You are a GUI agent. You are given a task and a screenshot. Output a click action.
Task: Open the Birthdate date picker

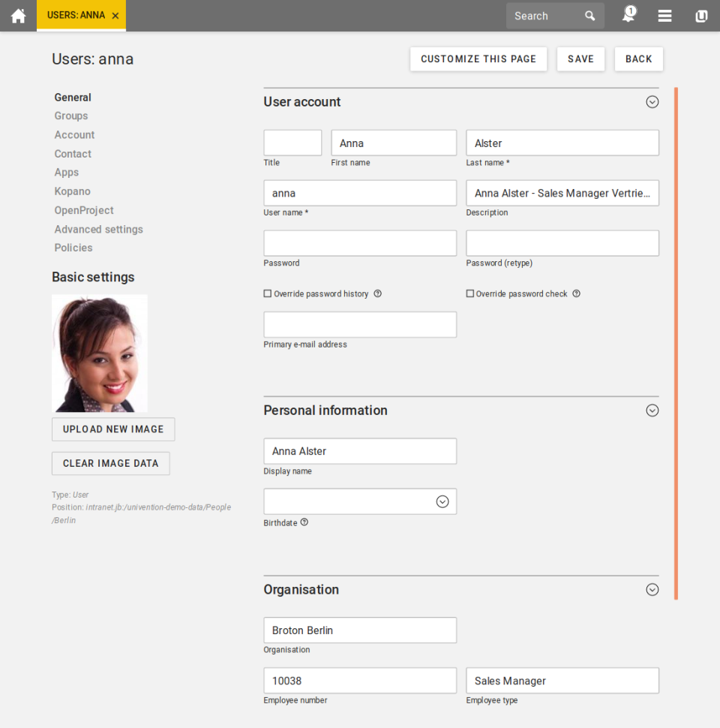click(x=443, y=501)
